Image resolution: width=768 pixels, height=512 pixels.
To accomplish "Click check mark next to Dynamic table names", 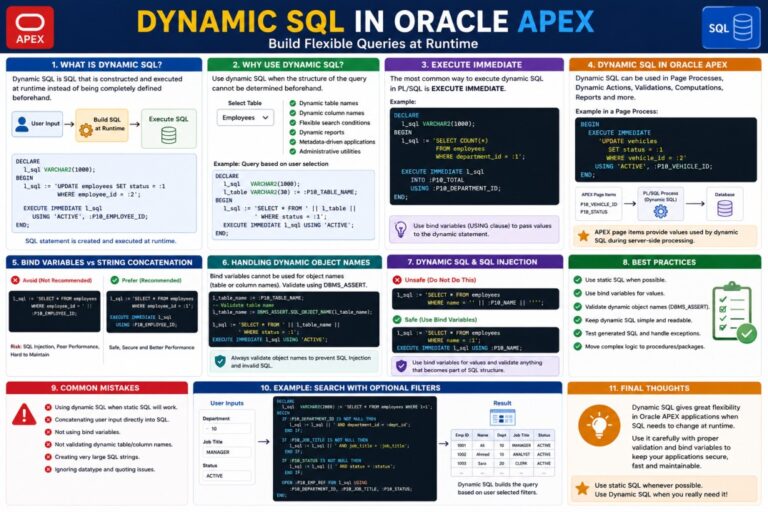I will pyautogui.click(x=292, y=103).
